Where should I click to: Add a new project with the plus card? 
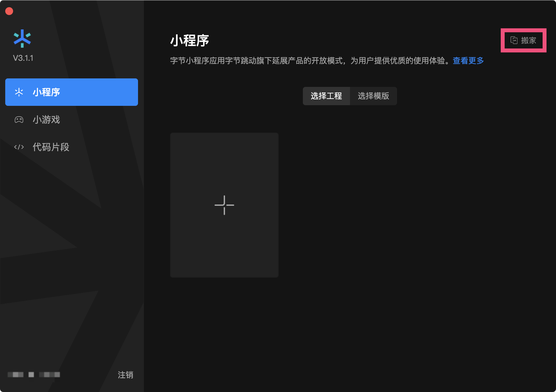(x=224, y=205)
